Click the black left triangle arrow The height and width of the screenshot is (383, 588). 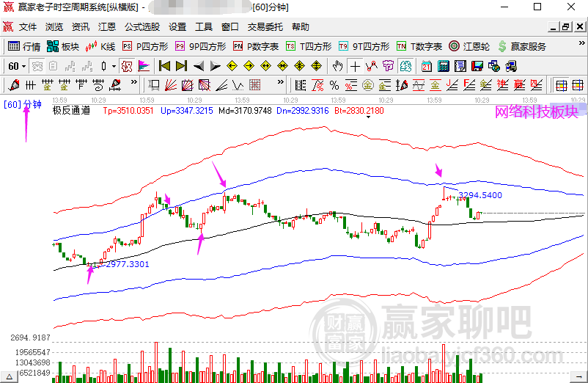click(199, 66)
